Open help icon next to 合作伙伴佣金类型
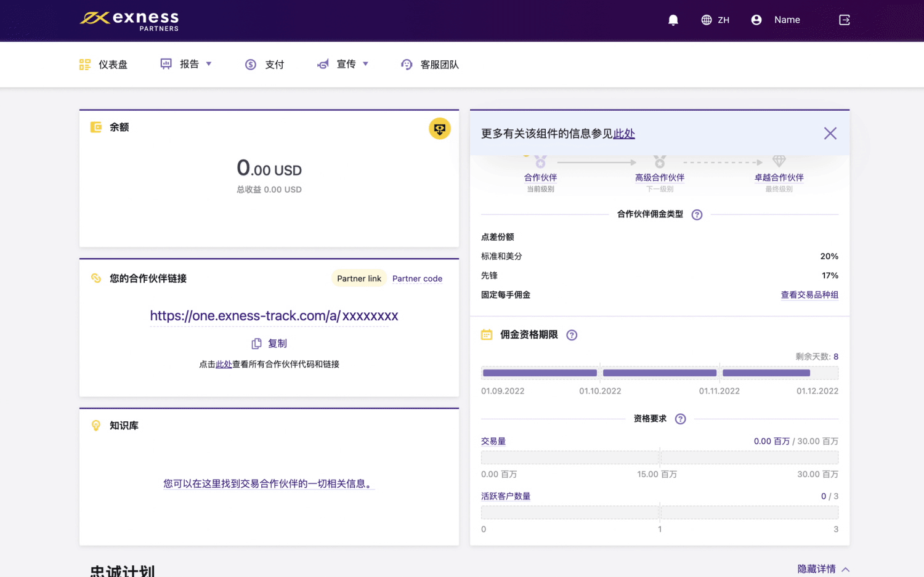Viewport: 924px width, 577px height. tap(697, 215)
